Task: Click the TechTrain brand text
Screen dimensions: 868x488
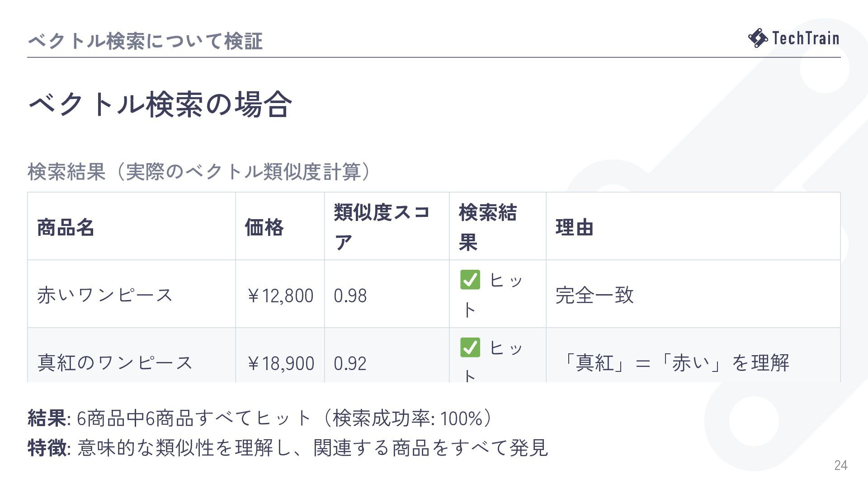Action: click(806, 38)
